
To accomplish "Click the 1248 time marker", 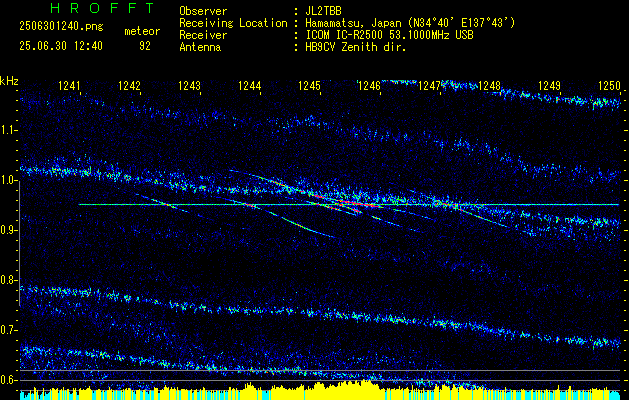I will pyautogui.click(x=489, y=86).
